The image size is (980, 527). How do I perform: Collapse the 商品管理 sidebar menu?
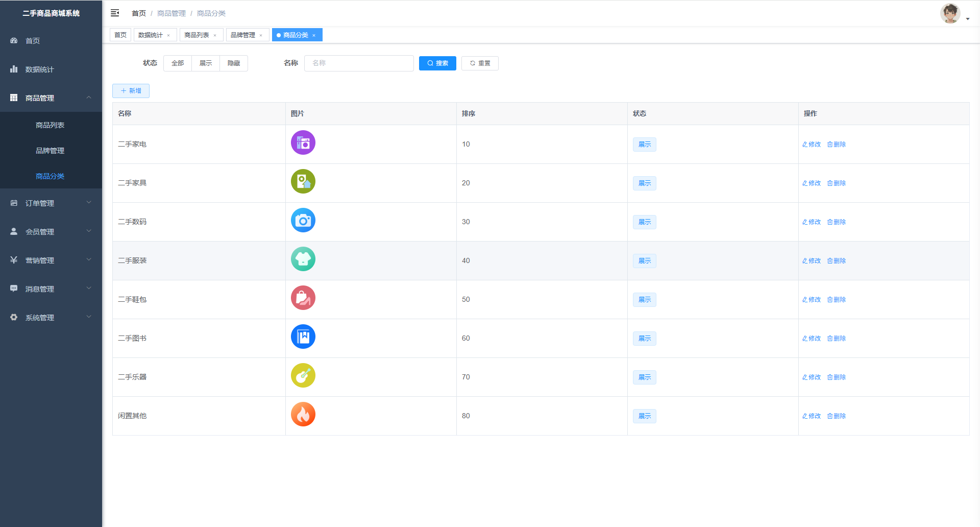coord(51,98)
